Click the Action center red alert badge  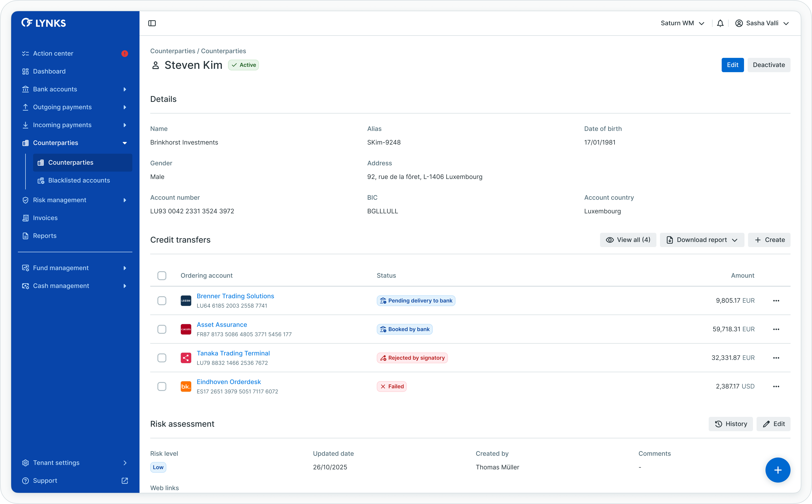(x=125, y=54)
